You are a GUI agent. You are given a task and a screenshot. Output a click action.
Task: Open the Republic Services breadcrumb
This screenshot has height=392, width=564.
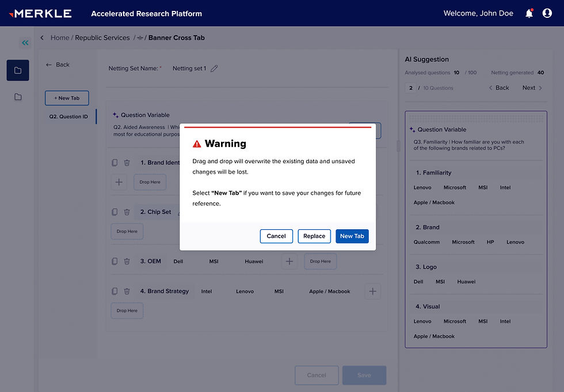(x=102, y=38)
